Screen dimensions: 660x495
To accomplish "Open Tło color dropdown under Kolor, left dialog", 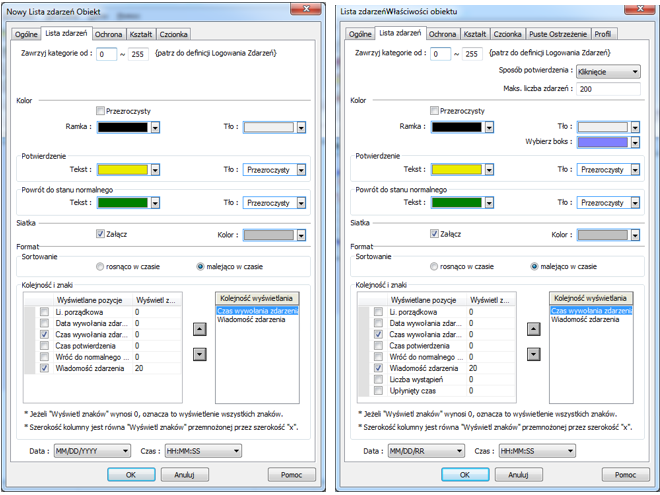I will (301, 127).
